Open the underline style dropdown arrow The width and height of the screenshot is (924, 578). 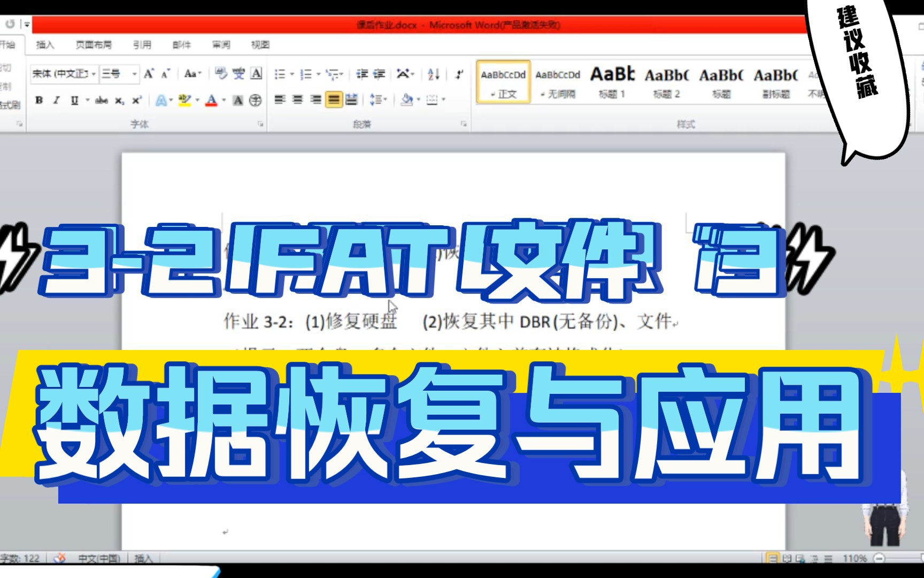pos(87,100)
